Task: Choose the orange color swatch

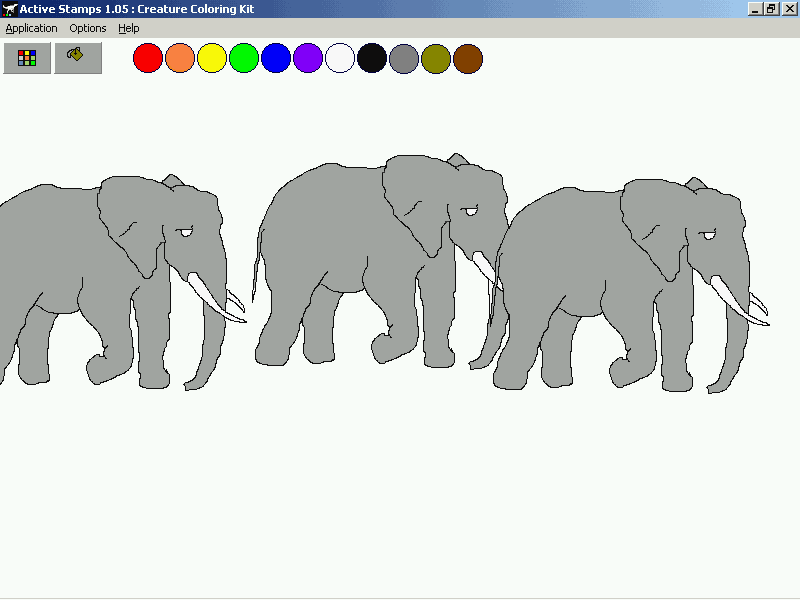Action: (180, 58)
